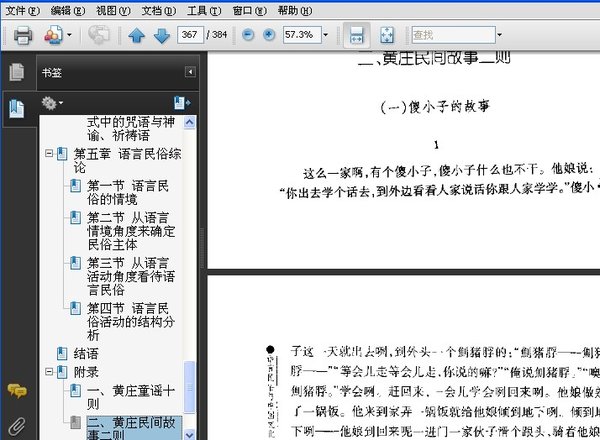Collapse the 书签 panel with arrow button
This screenshot has width=600, height=440.
[x=190, y=72]
